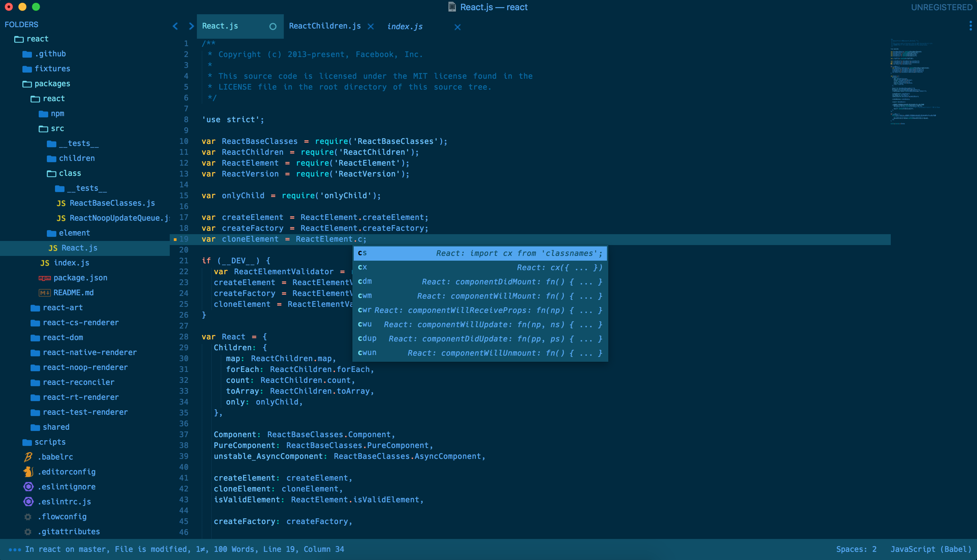Expand the react-rt-renderer folder

(x=75, y=397)
